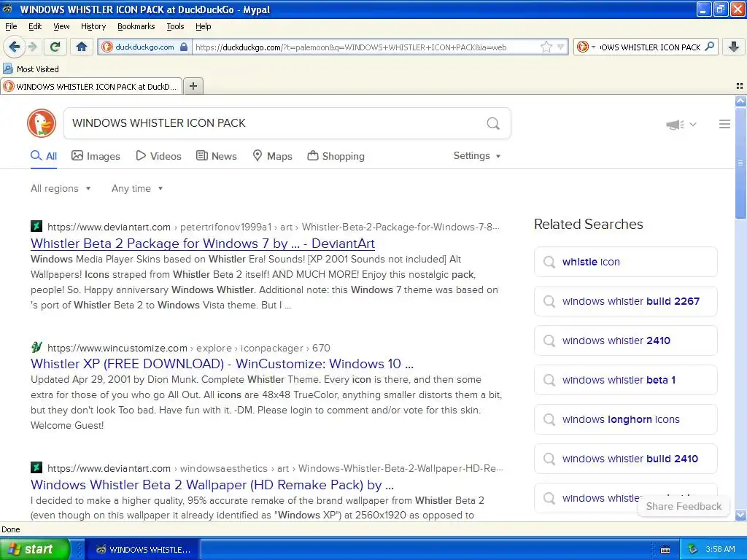Image resolution: width=747 pixels, height=560 pixels.
Task: Expand the chevron beside the megaphone
Action: pos(693,124)
